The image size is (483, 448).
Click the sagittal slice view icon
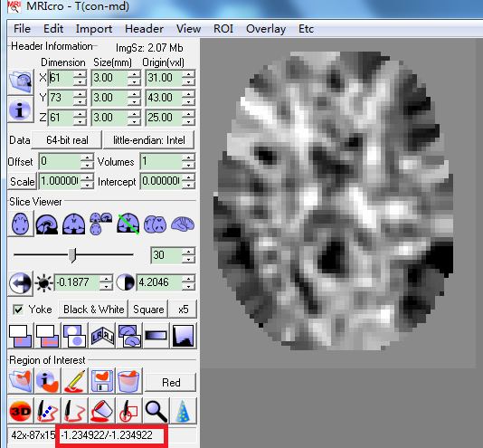pos(47,224)
